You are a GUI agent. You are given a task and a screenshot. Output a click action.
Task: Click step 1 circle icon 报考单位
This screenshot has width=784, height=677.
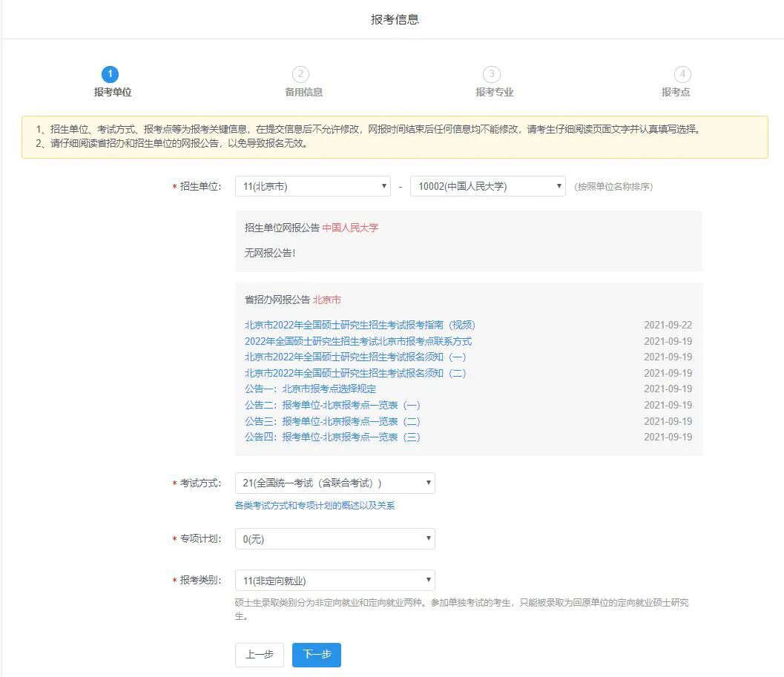click(x=110, y=74)
